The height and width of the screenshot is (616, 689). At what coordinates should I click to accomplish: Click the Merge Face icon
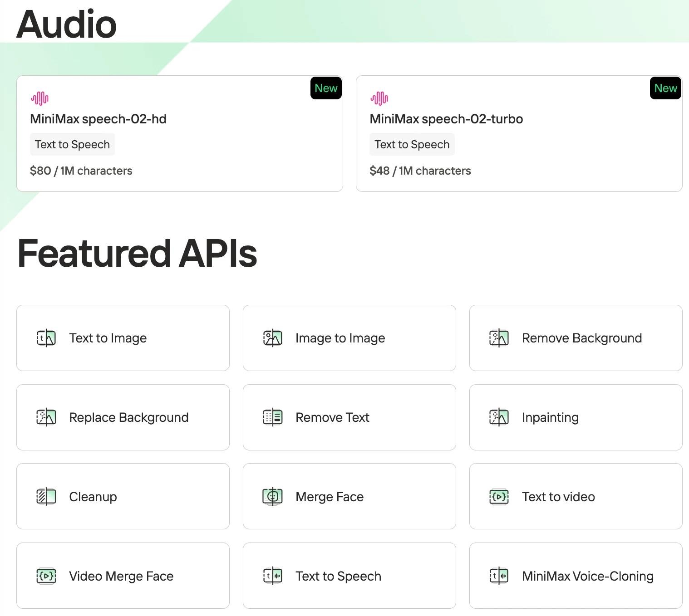tap(272, 497)
